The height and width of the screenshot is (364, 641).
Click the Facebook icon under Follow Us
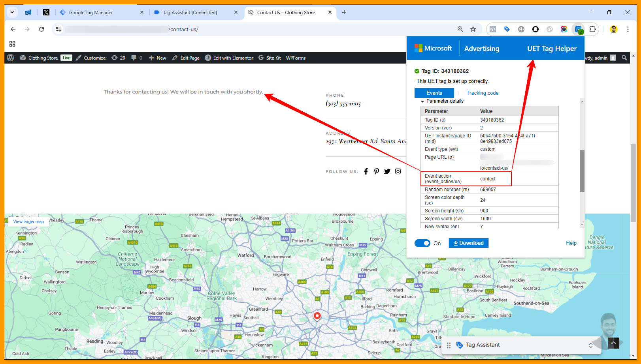pos(366,171)
